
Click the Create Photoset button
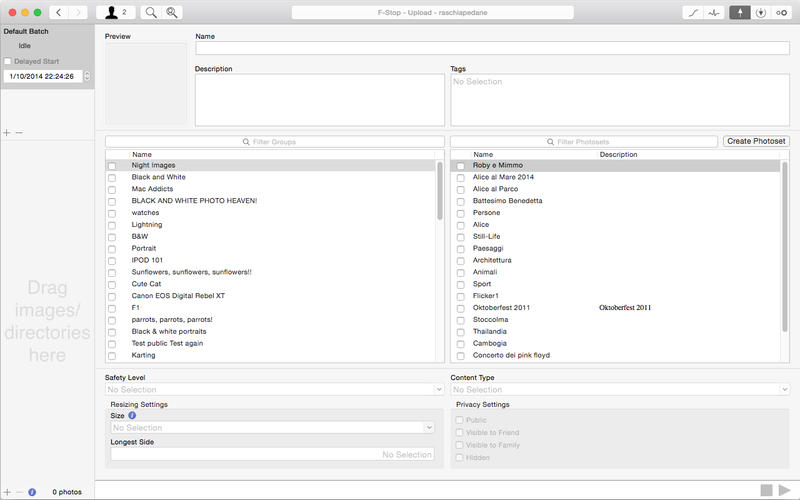tap(756, 142)
